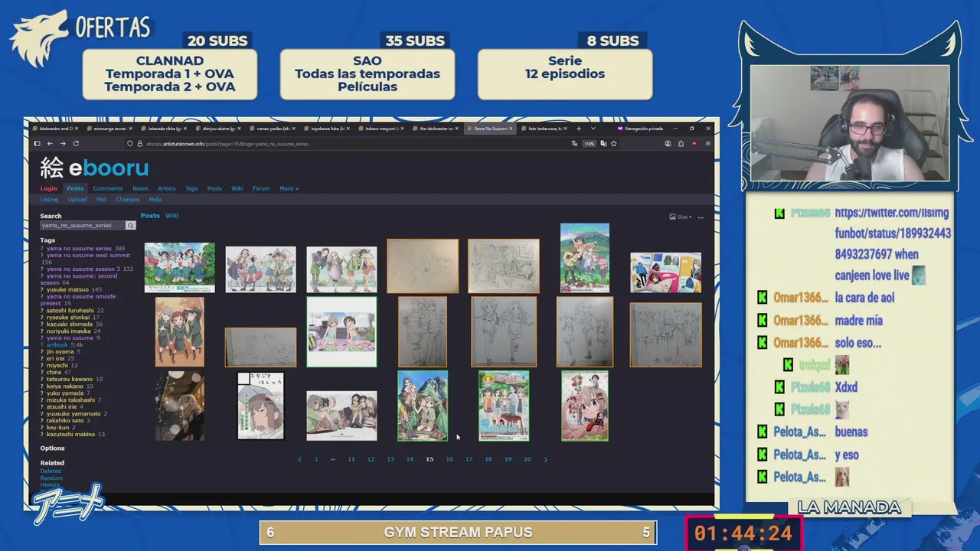Open the first top-row group hiking thumbnail

(x=180, y=267)
